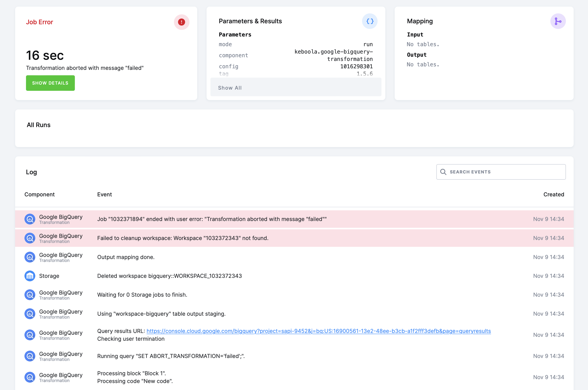Select 'Running query SET ABORT_TRANSFORMATION' event
588x390 pixels.
[171, 356]
